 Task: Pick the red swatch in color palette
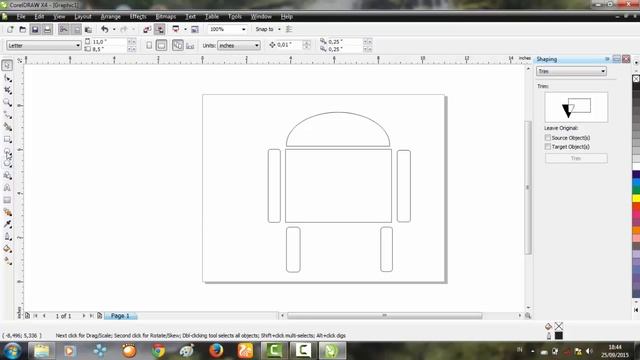click(636, 207)
